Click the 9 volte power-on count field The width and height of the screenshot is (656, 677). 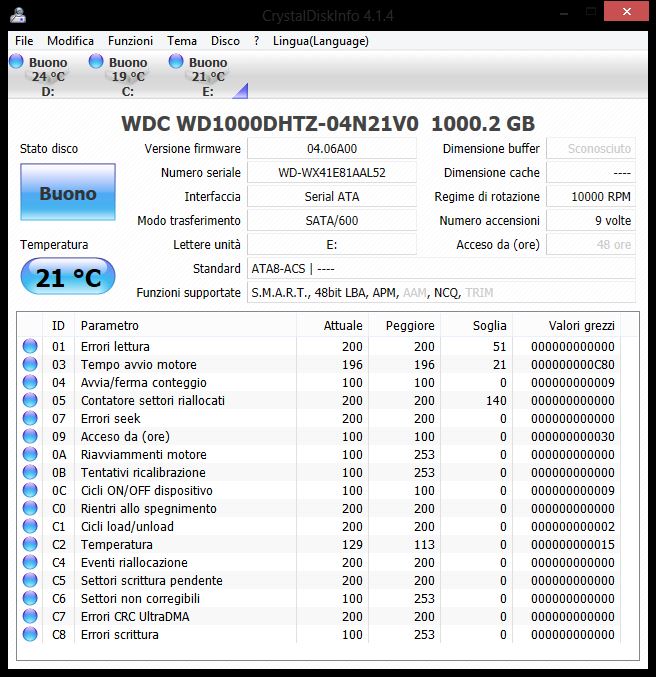coord(591,221)
